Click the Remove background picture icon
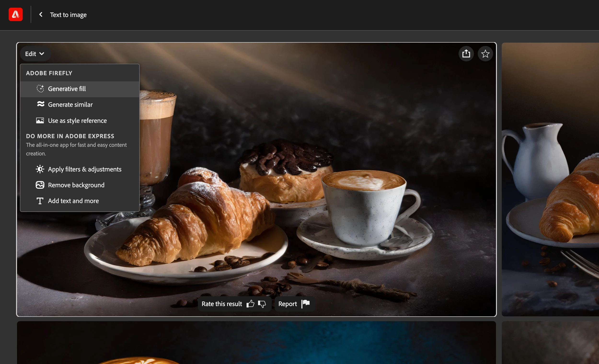The width and height of the screenshot is (599, 364). 40,185
